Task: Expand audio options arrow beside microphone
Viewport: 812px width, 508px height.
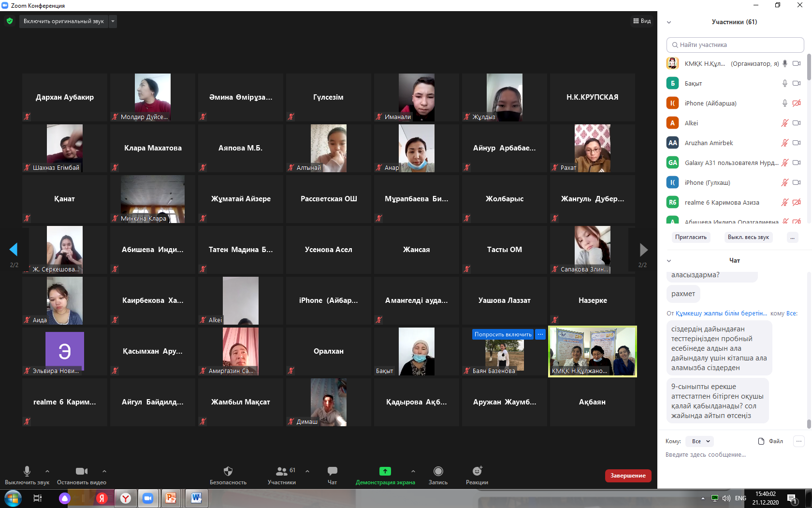Action: point(47,471)
